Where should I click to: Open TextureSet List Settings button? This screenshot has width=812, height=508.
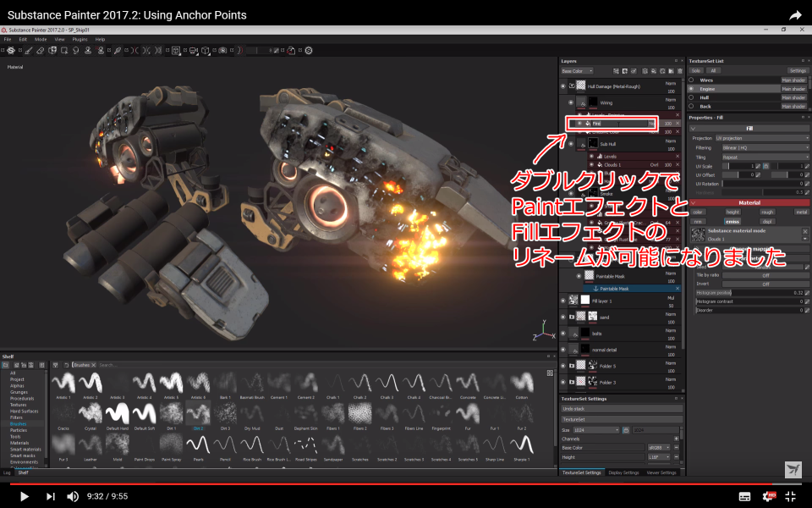pos(798,70)
